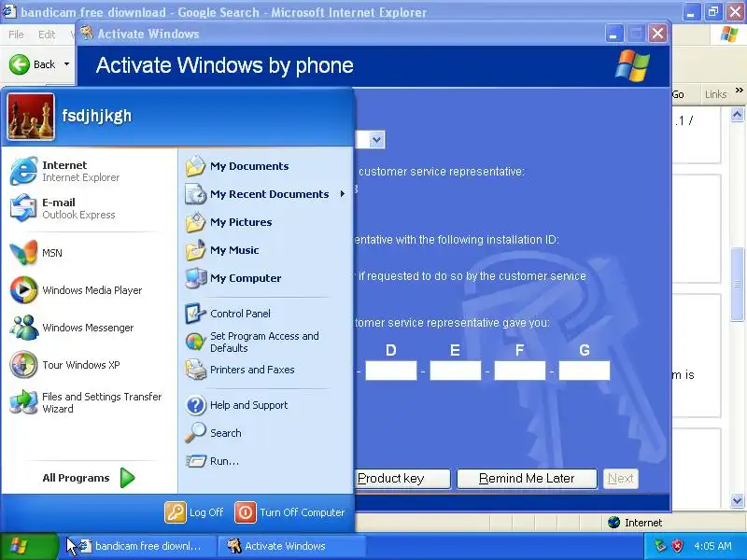The height and width of the screenshot is (560, 747).
Task: Switch to Activate Windows taskbar button
Action: click(292, 546)
